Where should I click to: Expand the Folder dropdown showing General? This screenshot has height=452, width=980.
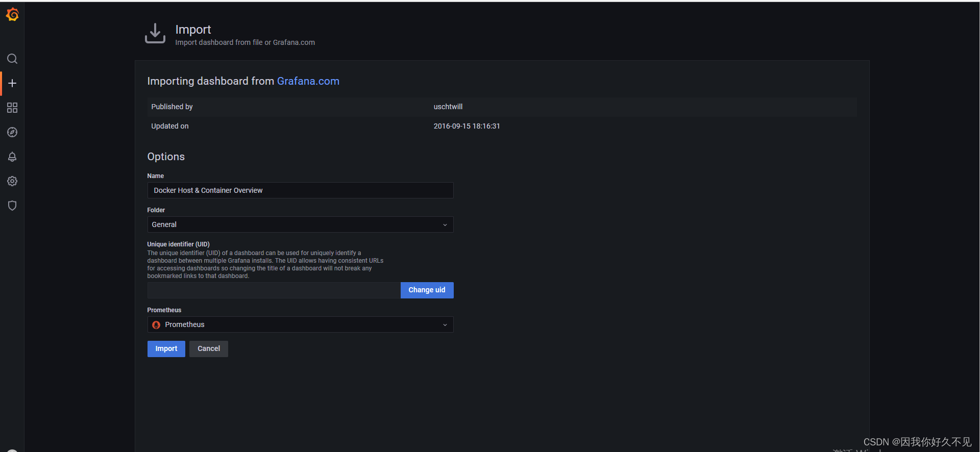point(300,224)
